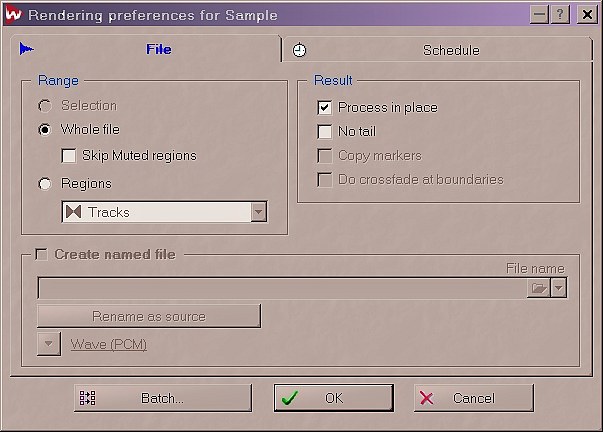603x432 pixels.
Task: Select the Regions radio button
Action: (45, 184)
